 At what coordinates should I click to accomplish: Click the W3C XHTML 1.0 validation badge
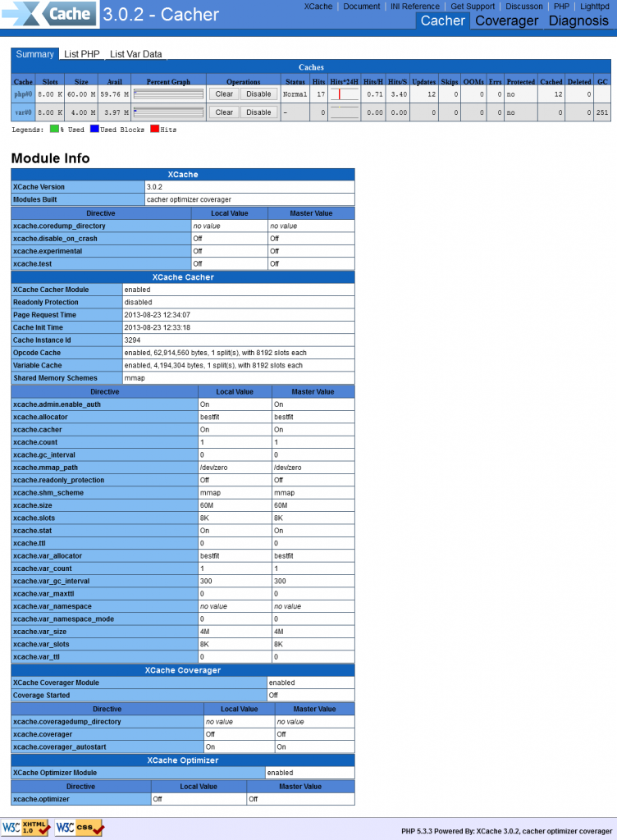25,827
